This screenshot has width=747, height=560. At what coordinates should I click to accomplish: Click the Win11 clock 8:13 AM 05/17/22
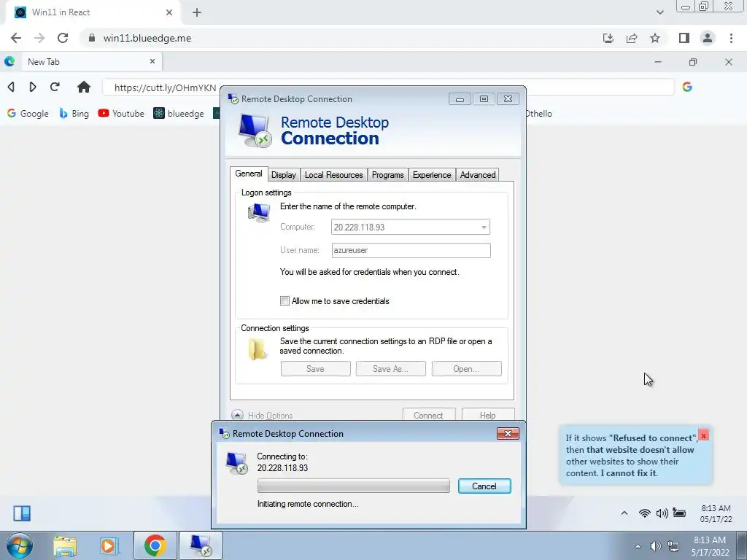coord(716,513)
